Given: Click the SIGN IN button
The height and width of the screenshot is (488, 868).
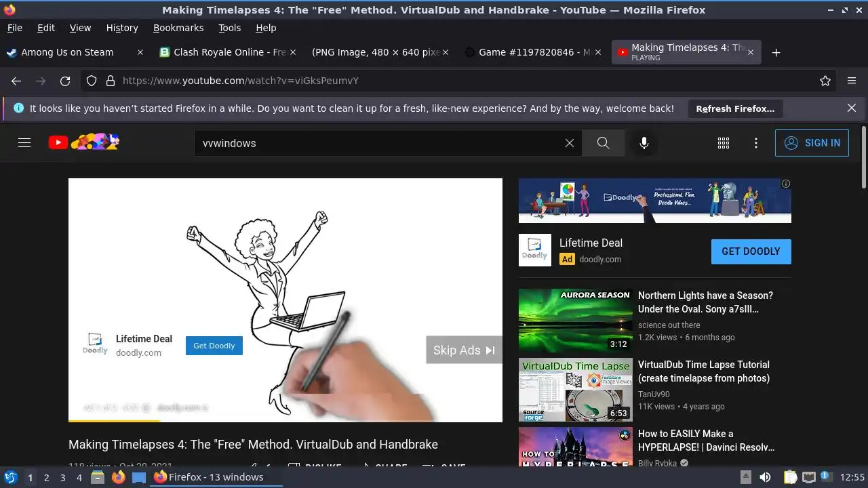Looking at the screenshot, I should tap(812, 143).
